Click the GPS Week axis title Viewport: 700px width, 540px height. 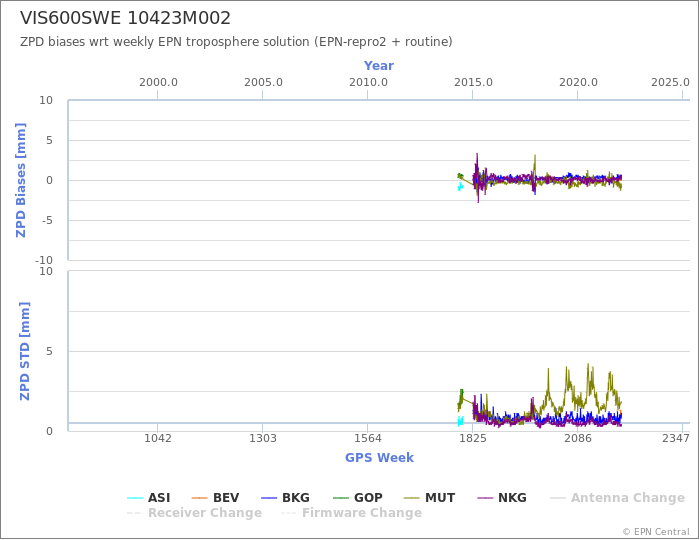(x=379, y=457)
